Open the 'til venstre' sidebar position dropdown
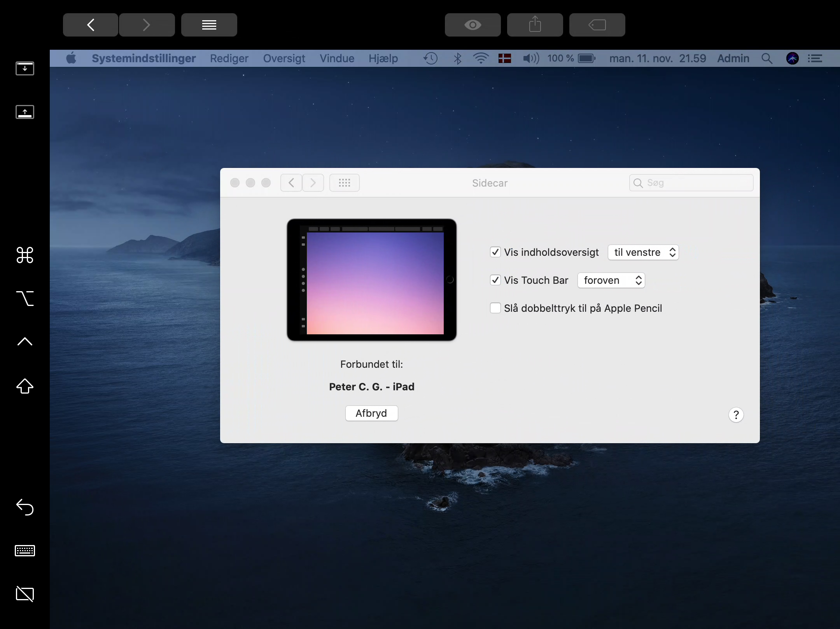 [x=643, y=252]
